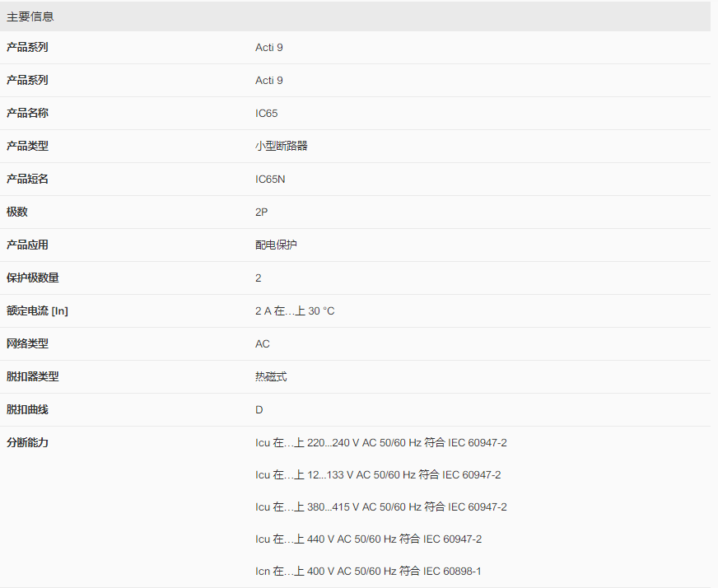
Task: Click the 小型断路器 product type text
Action: 281,146
